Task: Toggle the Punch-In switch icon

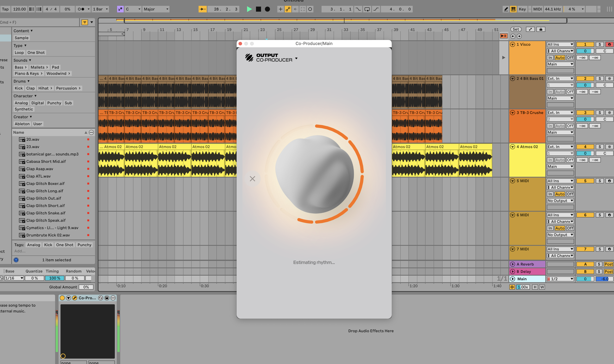Action: 358,9
